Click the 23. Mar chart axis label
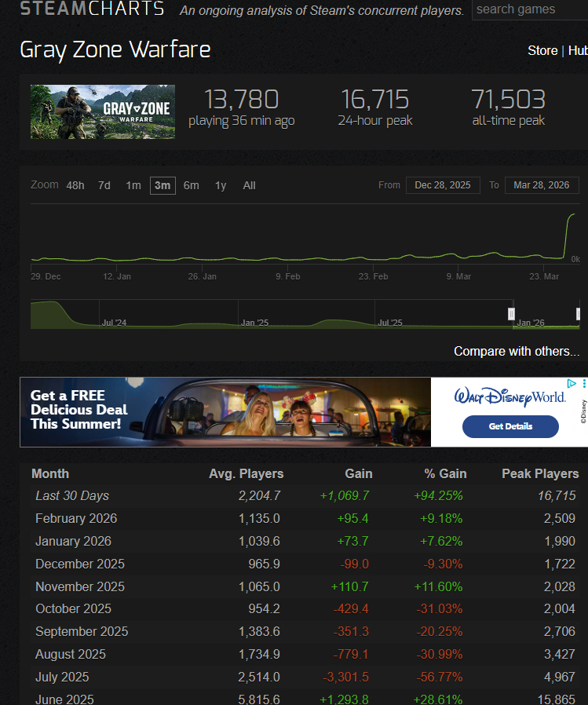This screenshot has height=705, width=588. pyautogui.click(x=544, y=276)
